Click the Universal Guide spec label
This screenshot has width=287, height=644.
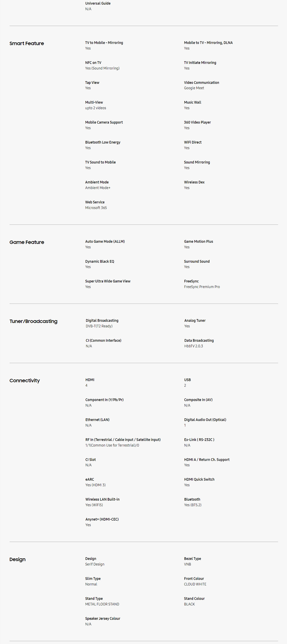point(98,3)
